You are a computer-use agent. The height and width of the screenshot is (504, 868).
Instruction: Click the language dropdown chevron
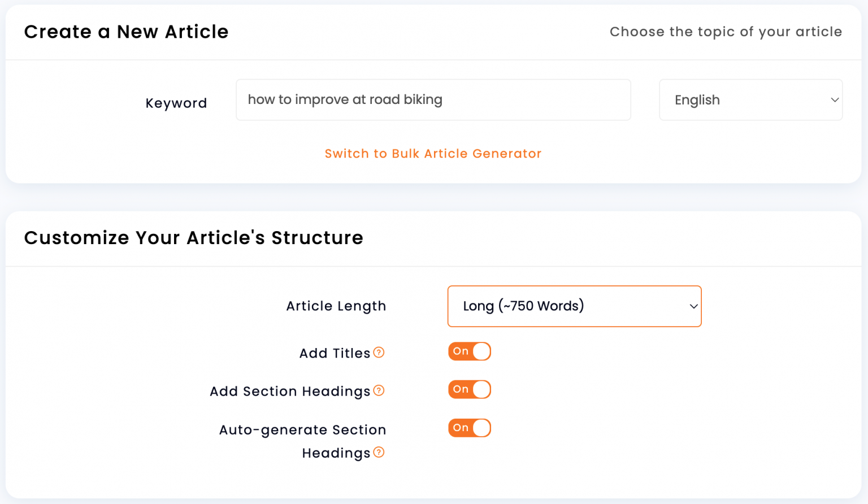[835, 100]
